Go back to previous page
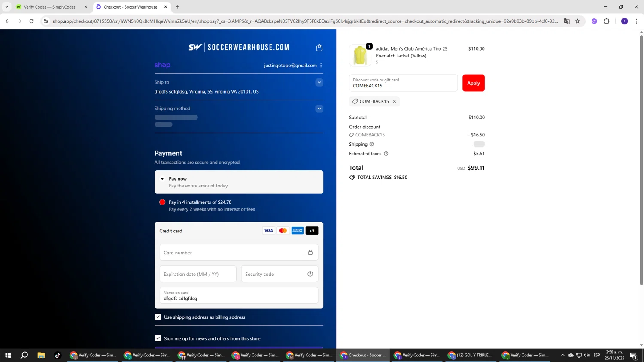 pos(7,21)
